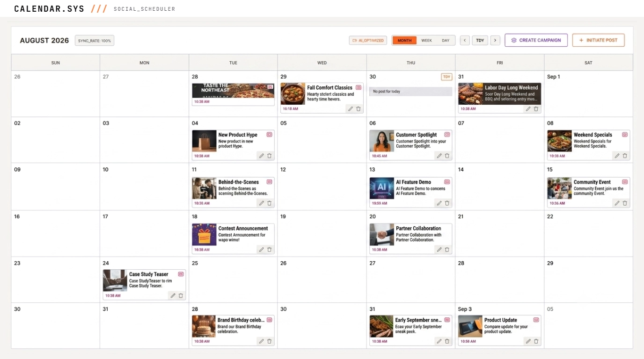This screenshot has height=359, width=644.
Task: Click Instagram icon on Case Study Teaser
Action: click(181, 274)
